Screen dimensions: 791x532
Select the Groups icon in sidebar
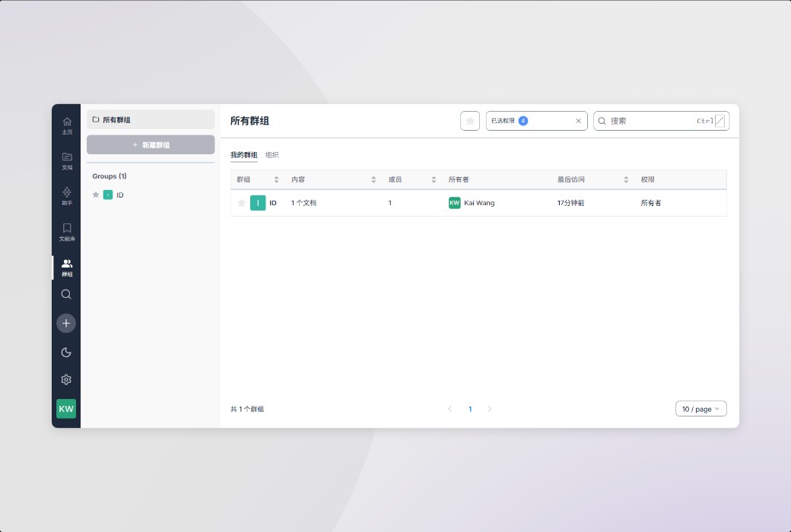[67, 268]
